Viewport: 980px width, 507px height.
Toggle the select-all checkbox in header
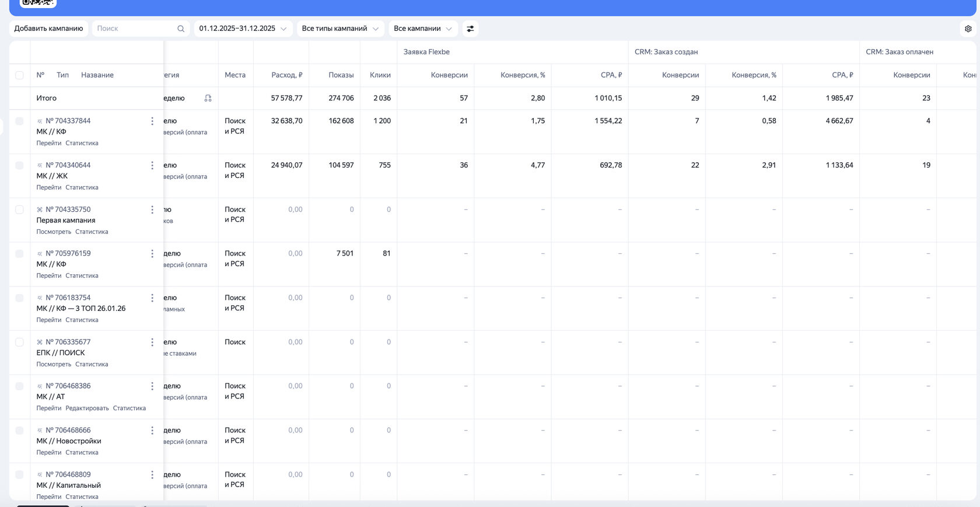[19, 75]
